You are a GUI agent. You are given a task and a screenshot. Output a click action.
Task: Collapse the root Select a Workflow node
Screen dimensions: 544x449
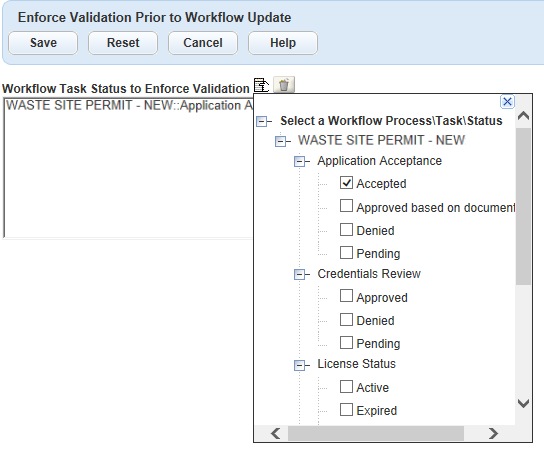tap(261, 121)
